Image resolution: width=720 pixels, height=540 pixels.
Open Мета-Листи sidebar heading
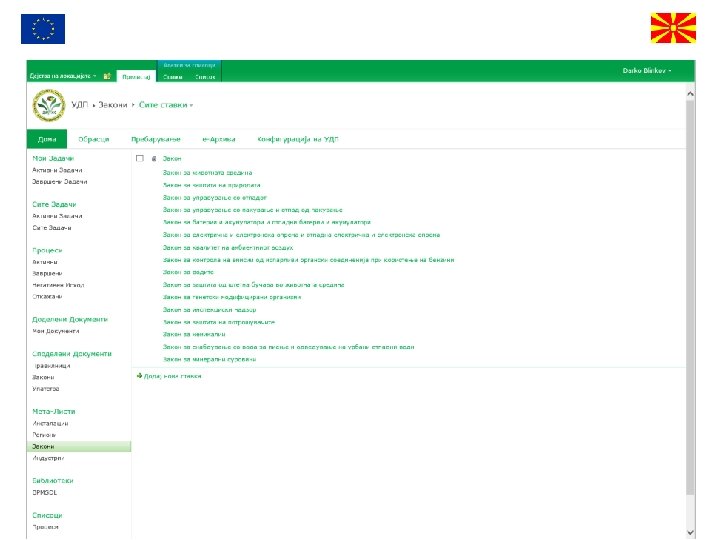(x=54, y=412)
